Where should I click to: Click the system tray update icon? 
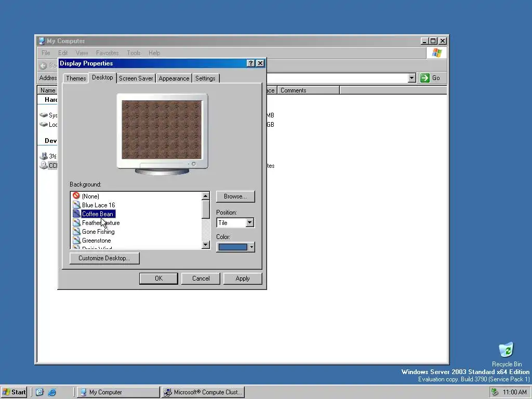(x=495, y=392)
